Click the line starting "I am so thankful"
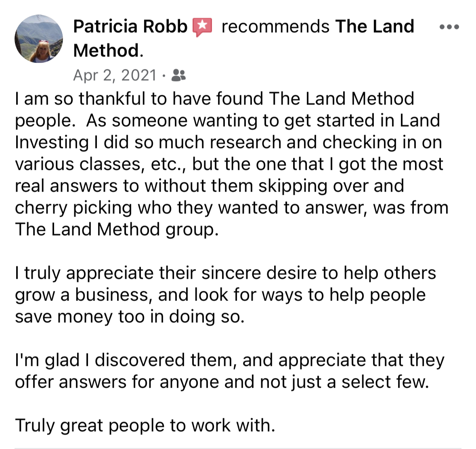This screenshot has width=476, height=449. (x=214, y=99)
